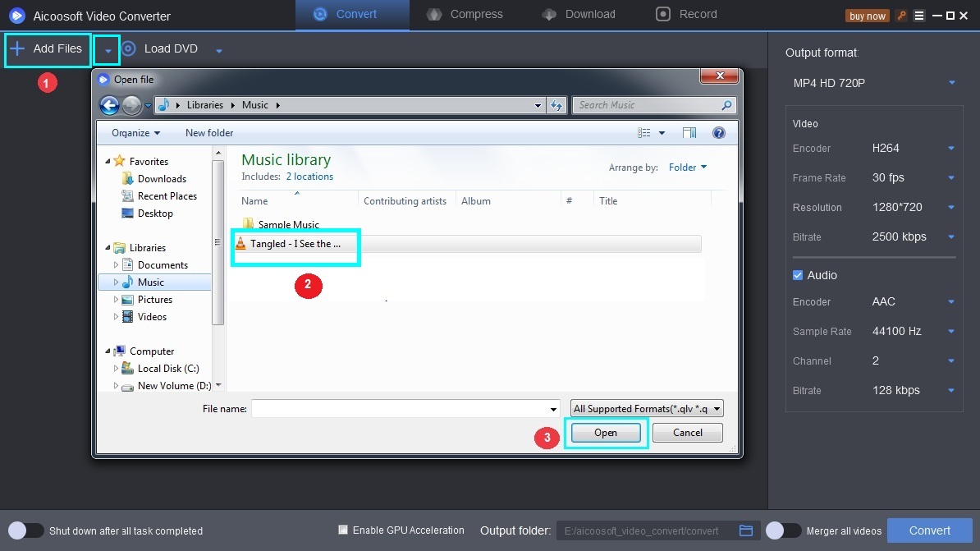Viewport: 980px width, 551px height.
Task: Click the Load DVD disc icon
Action: click(x=129, y=48)
